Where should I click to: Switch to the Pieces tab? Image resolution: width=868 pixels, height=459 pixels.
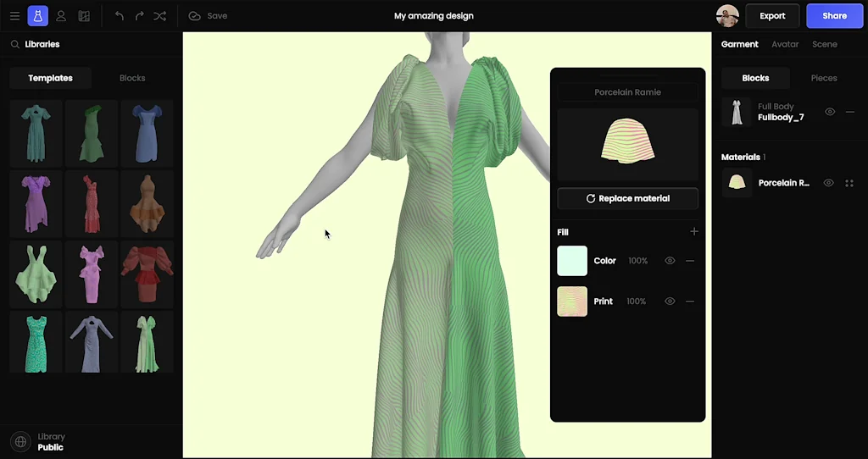[824, 78]
